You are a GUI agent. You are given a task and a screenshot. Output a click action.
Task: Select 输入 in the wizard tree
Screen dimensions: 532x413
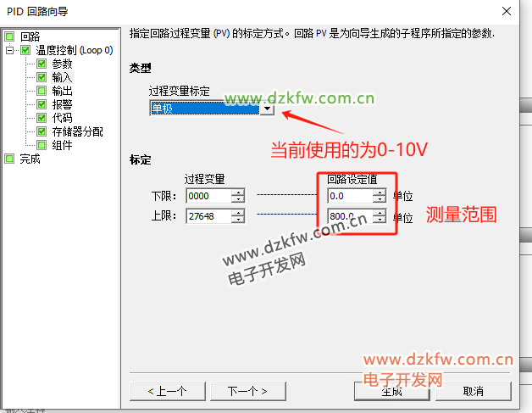pyautogui.click(x=62, y=77)
